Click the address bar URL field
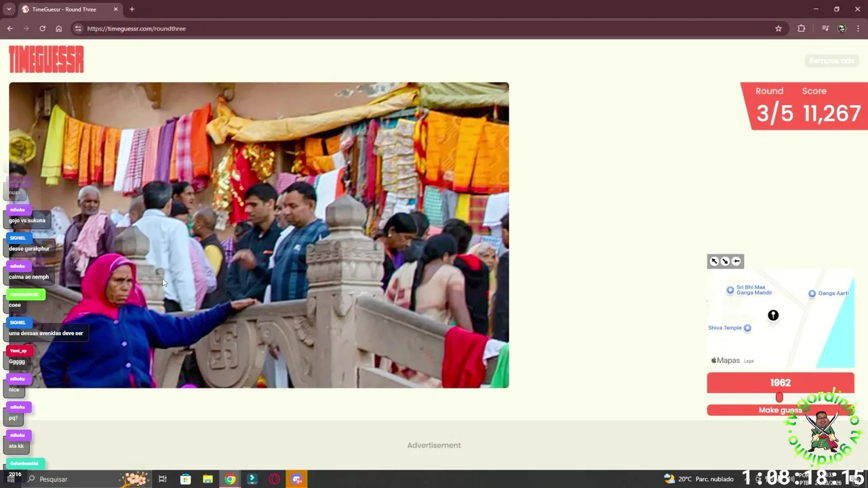This screenshot has width=868, height=488. (427, 28)
